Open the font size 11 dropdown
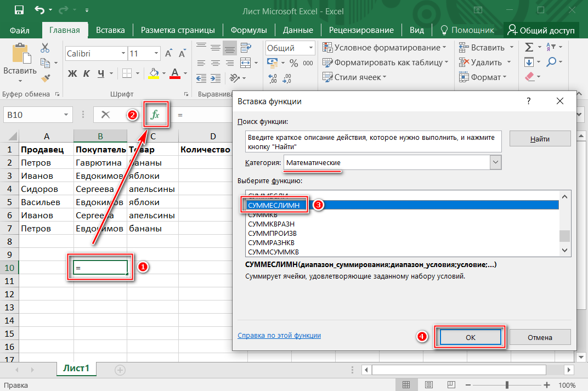The image size is (588, 391). [x=156, y=54]
